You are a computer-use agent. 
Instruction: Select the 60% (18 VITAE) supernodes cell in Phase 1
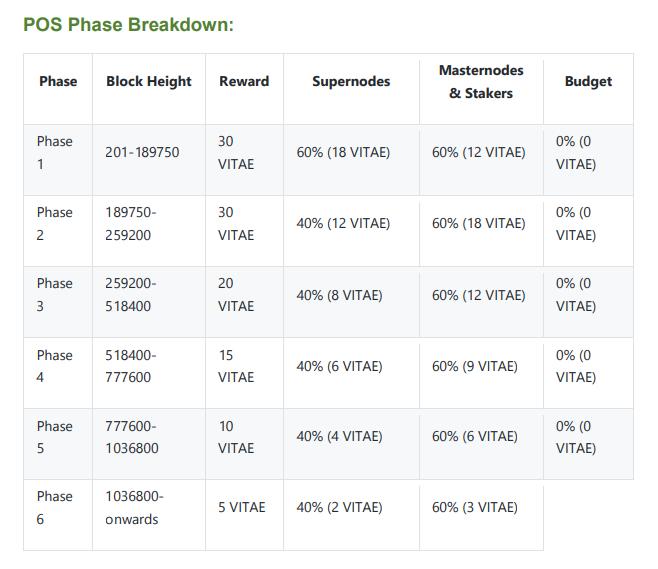click(x=343, y=152)
